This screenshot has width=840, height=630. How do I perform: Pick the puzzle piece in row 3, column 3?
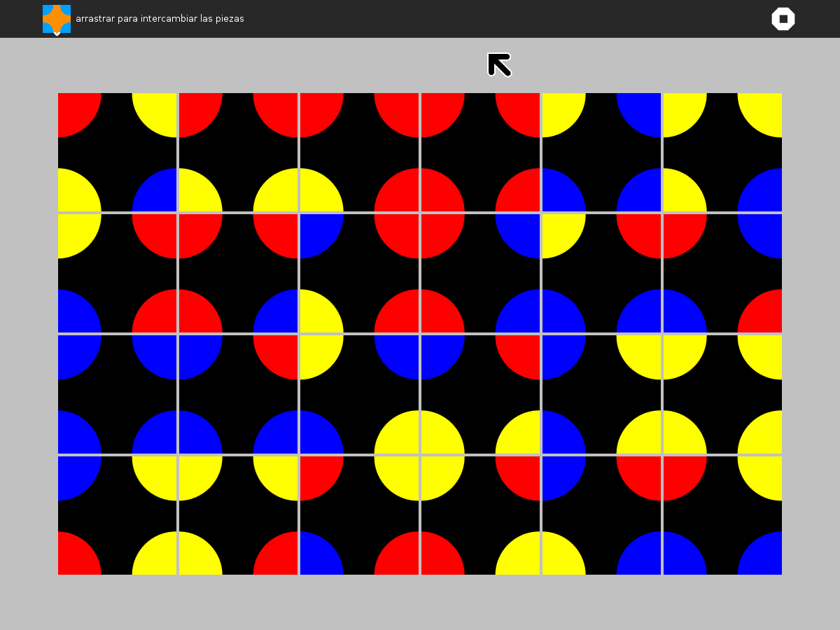pos(359,394)
